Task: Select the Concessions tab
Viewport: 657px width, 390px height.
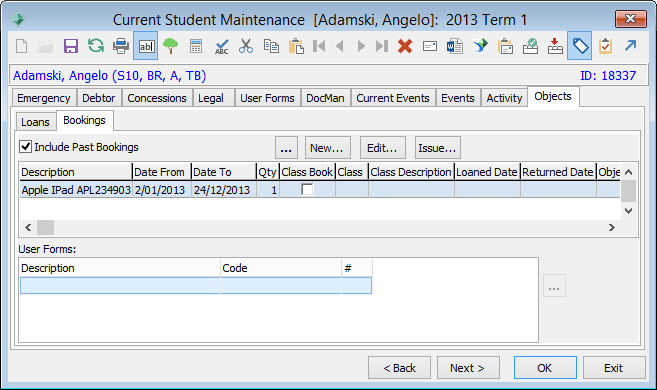Action: point(157,98)
